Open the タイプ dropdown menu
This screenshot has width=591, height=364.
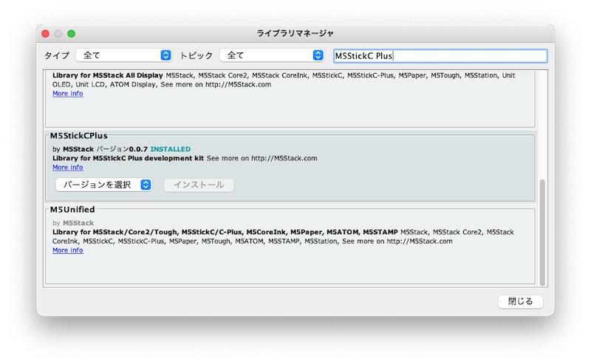point(125,55)
